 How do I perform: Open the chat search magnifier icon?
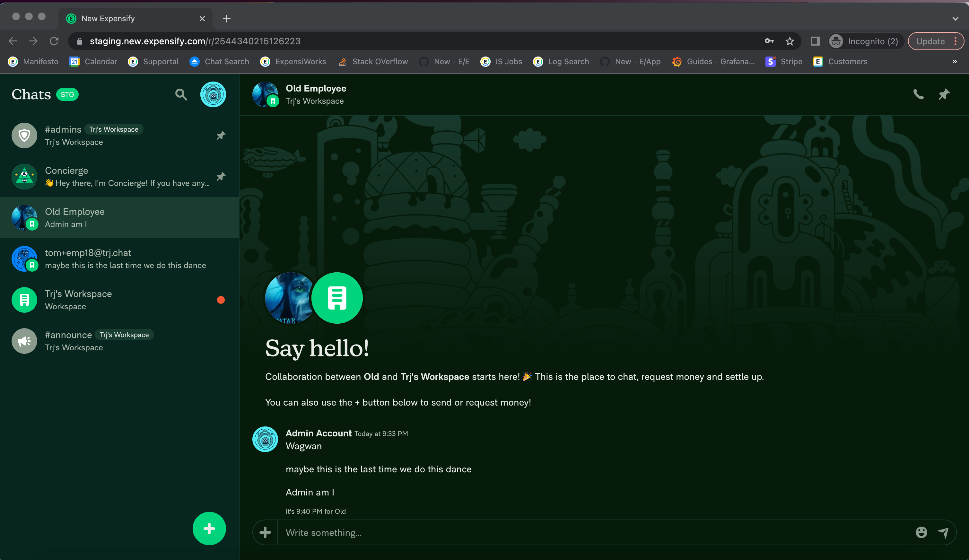(x=181, y=95)
